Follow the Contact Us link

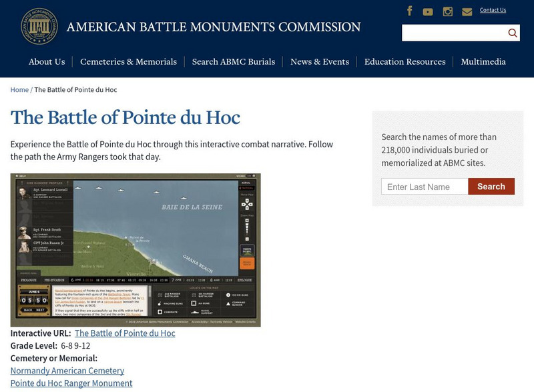493,10
